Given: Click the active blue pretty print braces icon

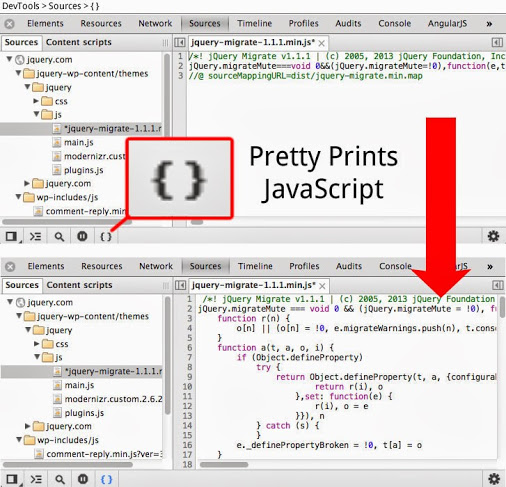Looking at the screenshot, I should pos(106,479).
